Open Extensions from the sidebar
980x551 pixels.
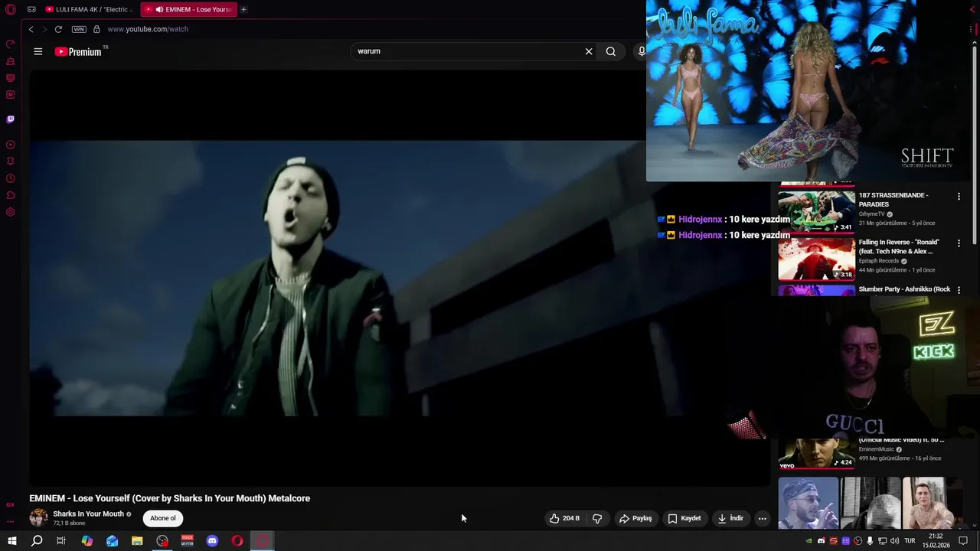tap(11, 195)
